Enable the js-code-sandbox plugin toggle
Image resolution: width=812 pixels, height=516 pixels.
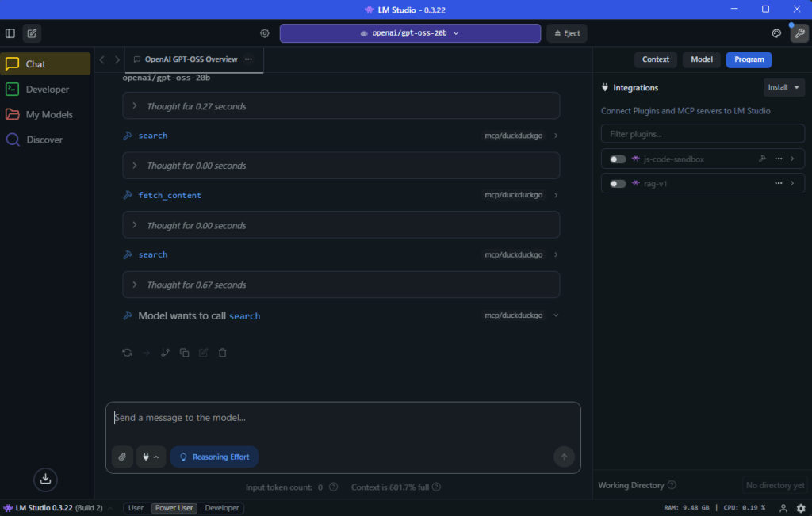click(618, 159)
